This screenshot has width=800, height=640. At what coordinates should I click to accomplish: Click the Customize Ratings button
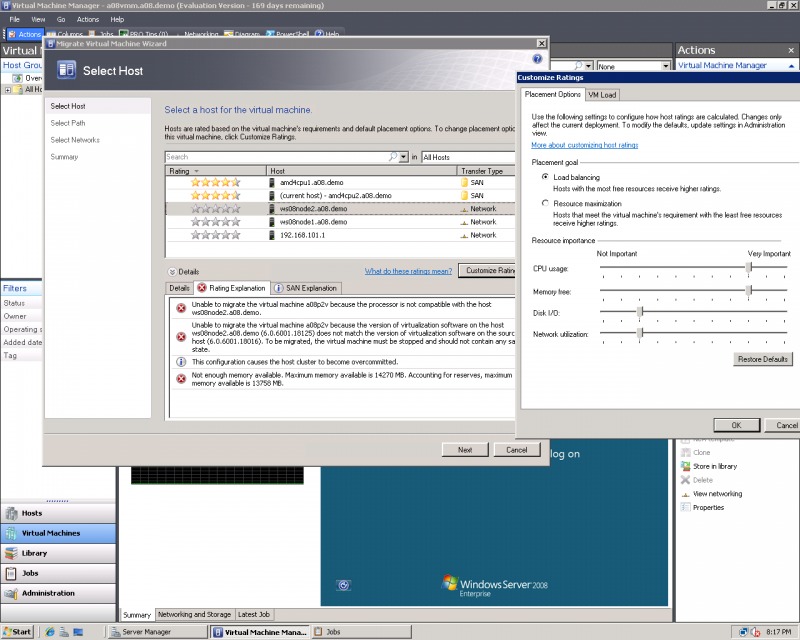pos(487,270)
